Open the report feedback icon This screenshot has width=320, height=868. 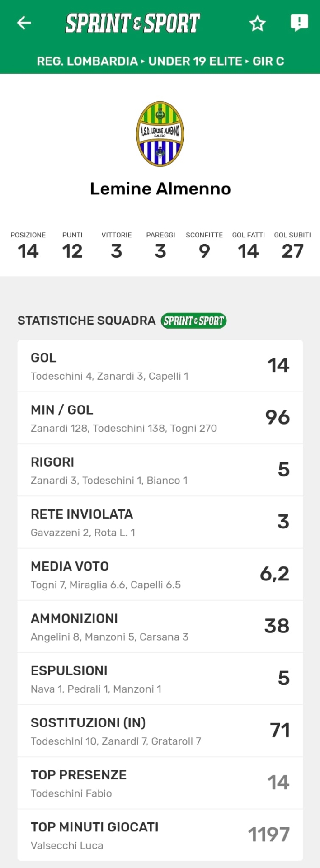pyautogui.click(x=299, y=23)
